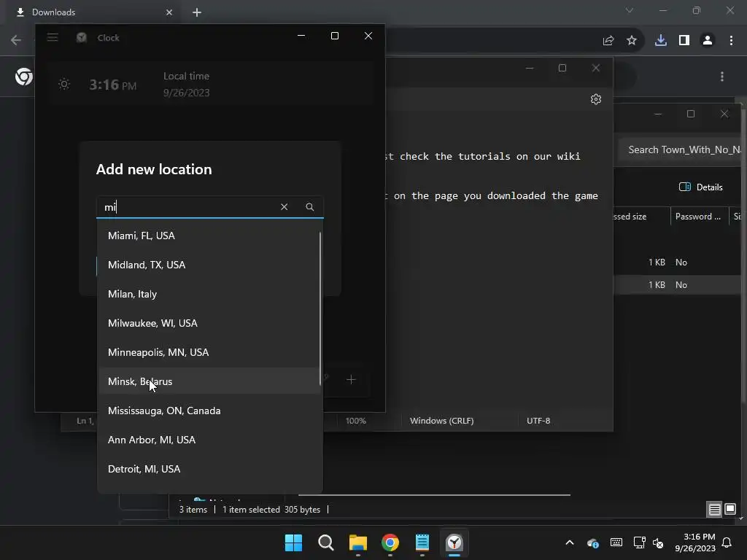Open the Chrome profile avatar
This screenshot has width=747, height=560.
708,41
